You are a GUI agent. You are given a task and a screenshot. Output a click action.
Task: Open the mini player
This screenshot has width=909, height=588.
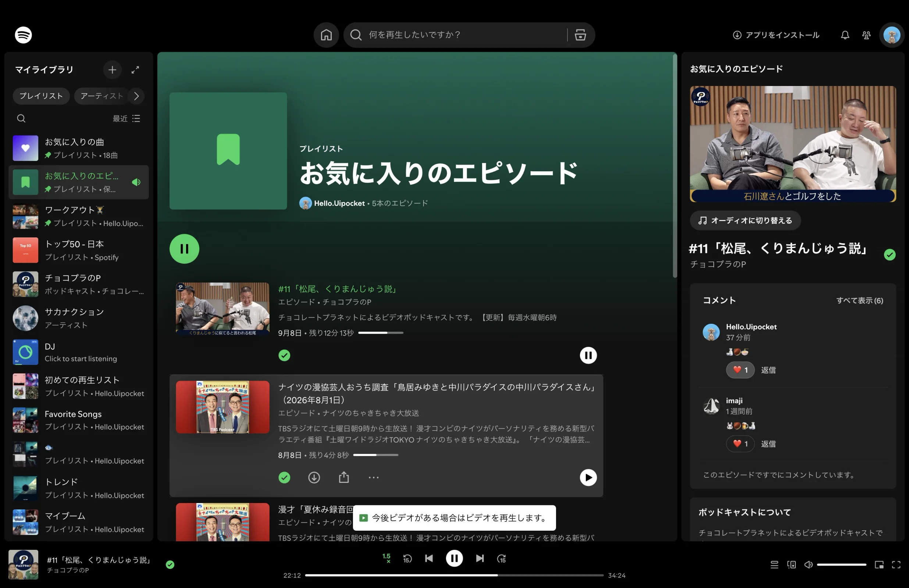click(879, 565)
